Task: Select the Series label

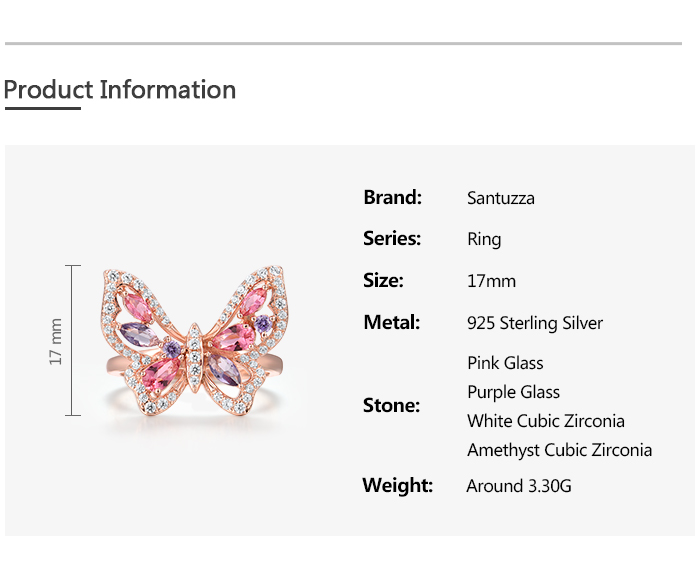Action: point(392,239)
